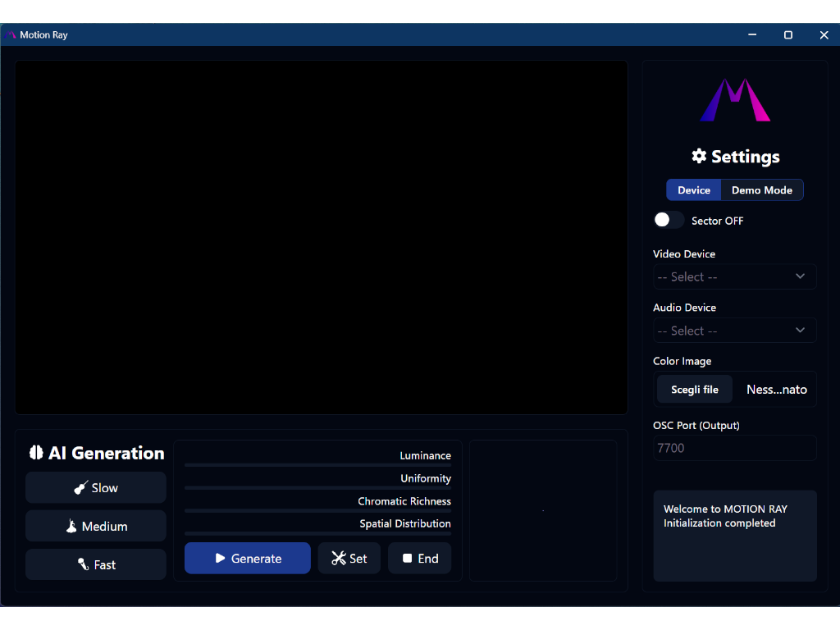Select the Slow generation speed
Viewport: 840px width, 630px height.
pyautogui.click(x=96, y=487)
